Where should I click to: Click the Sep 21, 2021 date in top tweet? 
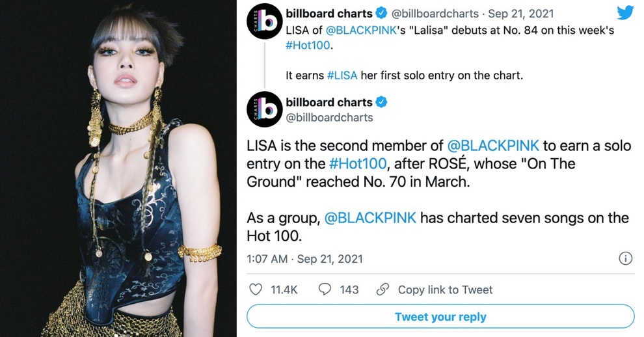(x=521, y=14)
